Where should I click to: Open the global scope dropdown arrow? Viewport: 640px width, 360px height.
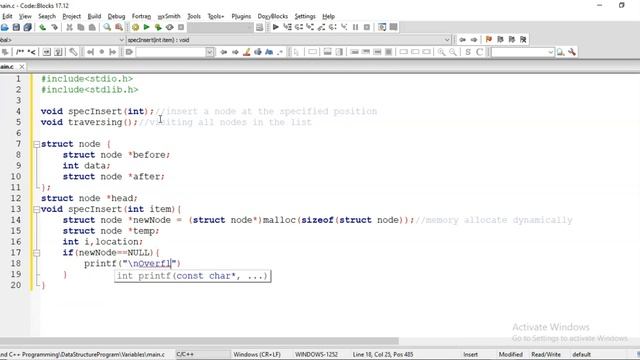[x=121, y=40]
